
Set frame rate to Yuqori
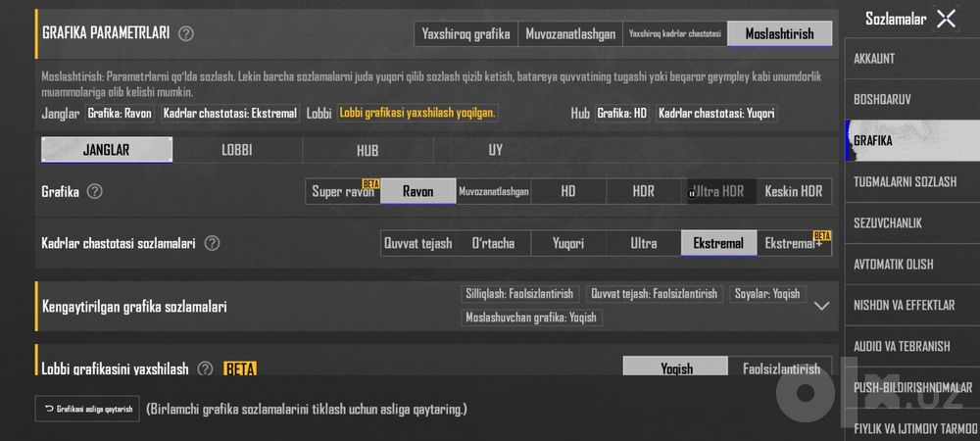click(x=568, y=243)
